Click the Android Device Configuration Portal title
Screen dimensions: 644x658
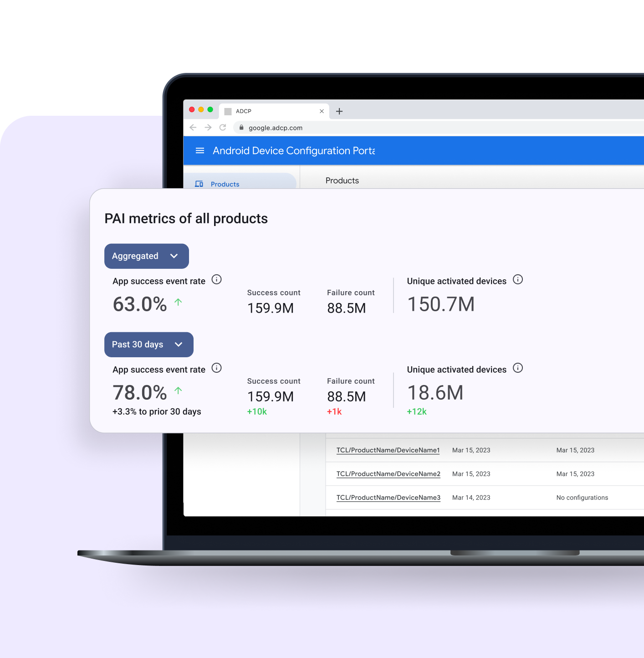click(294, 150)
